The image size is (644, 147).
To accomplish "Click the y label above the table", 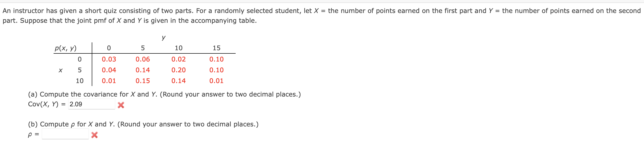I will (163, 38).
